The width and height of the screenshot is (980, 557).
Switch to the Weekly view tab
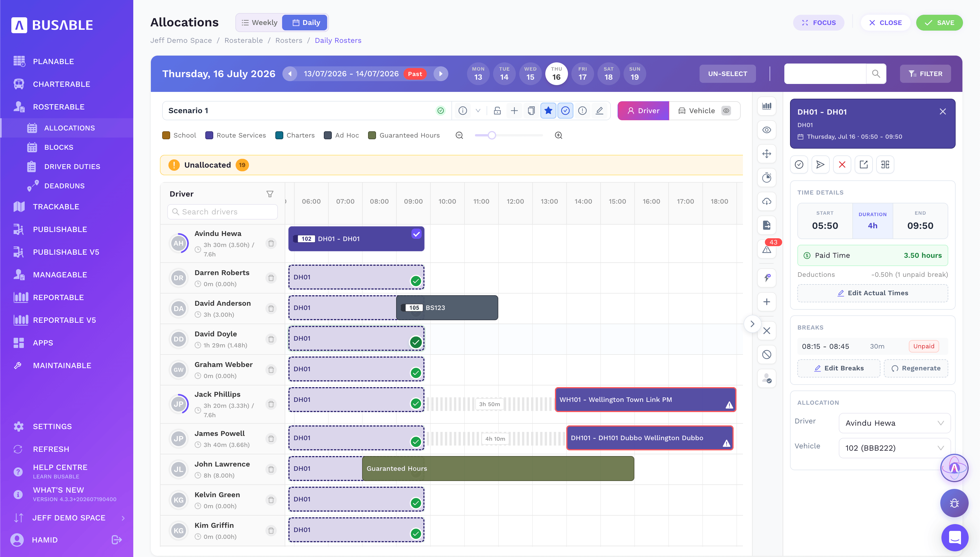tap(259, 23)
